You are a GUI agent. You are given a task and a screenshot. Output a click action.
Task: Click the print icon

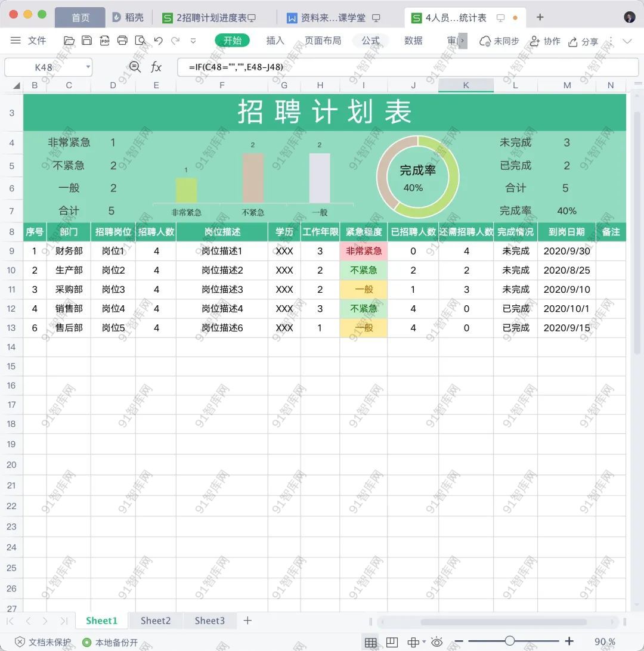pos(123,41)
